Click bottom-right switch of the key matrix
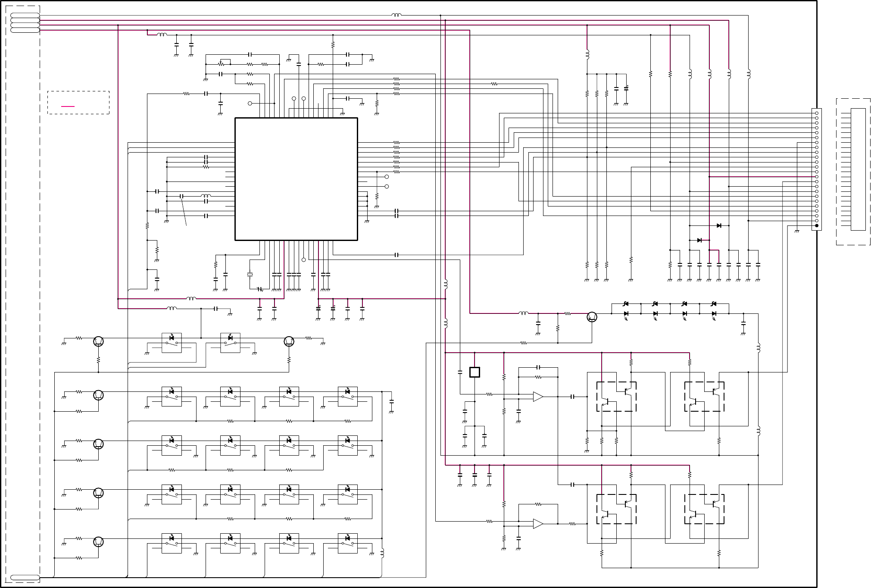The image size is (871, 588). pos(347,544)
